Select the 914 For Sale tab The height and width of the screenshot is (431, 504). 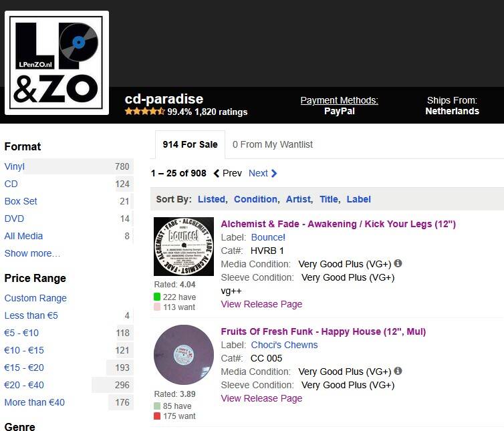click(190, 144)
